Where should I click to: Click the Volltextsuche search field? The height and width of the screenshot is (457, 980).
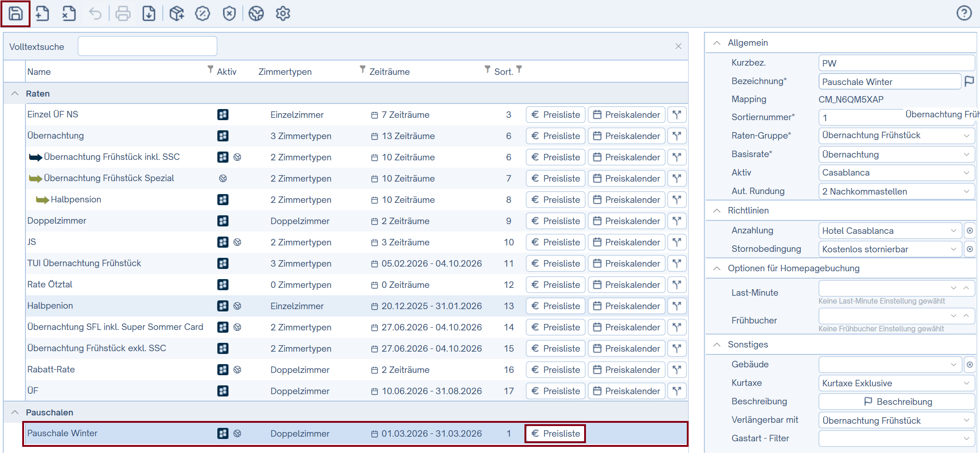(148, 46)
